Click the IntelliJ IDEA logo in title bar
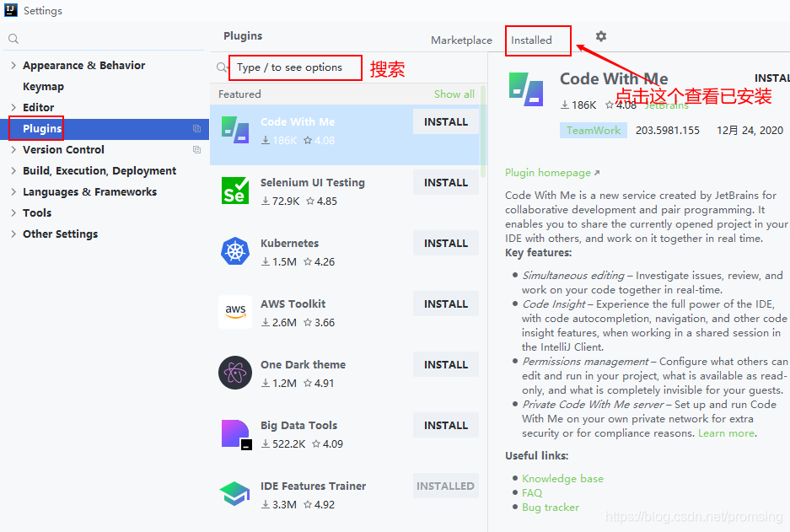Viewport: 790px width, 532px height. 11,10
